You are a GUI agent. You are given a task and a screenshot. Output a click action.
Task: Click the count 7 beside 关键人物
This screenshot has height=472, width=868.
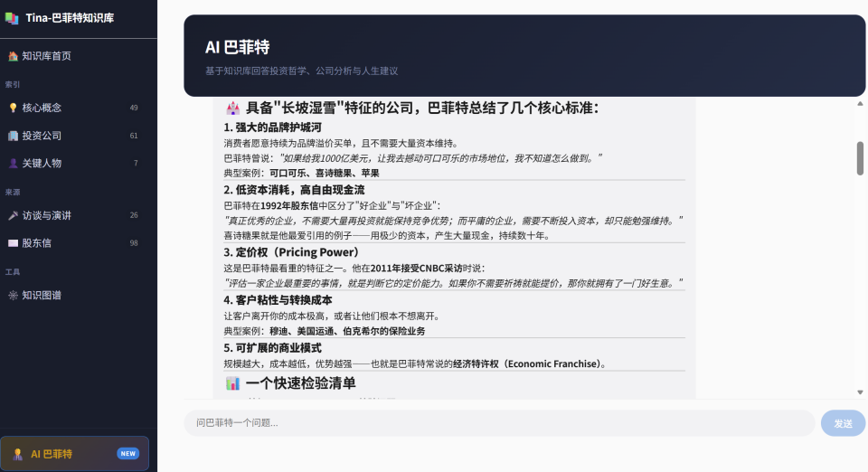136,164
